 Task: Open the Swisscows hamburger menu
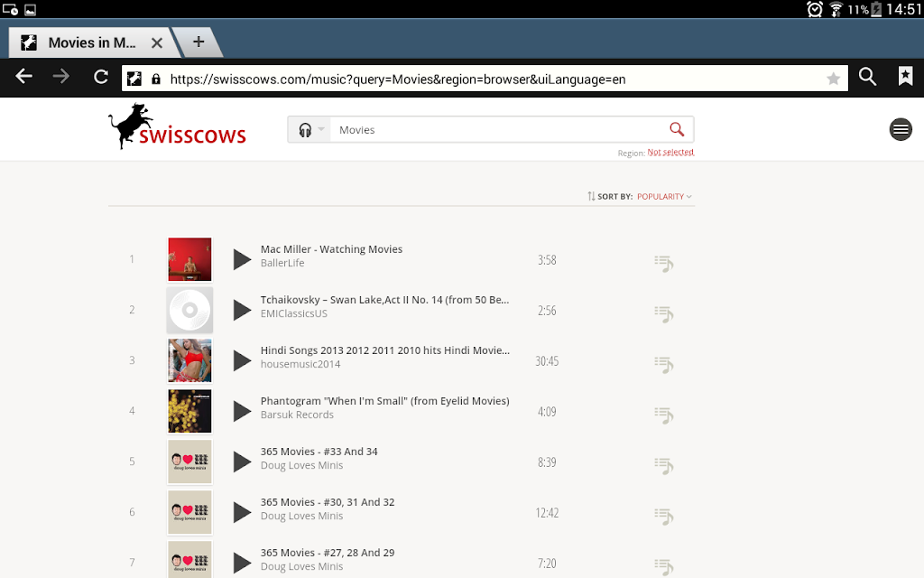901,129
